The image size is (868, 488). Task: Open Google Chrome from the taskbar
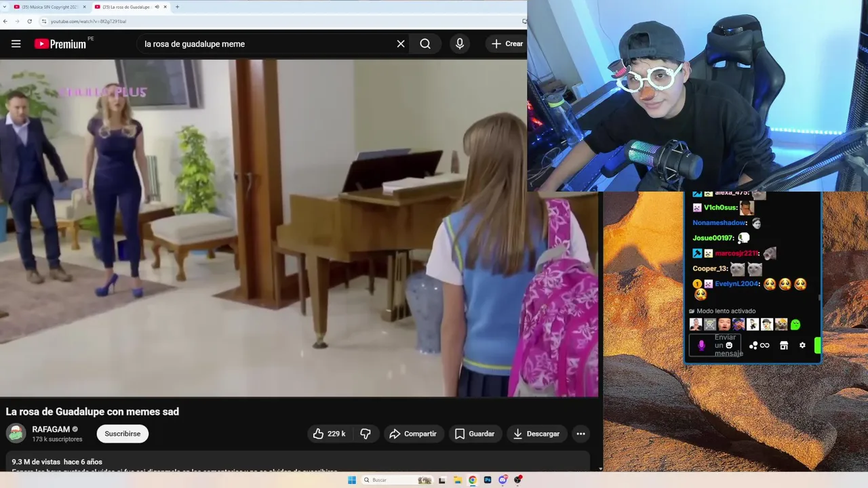click(473, 480)
